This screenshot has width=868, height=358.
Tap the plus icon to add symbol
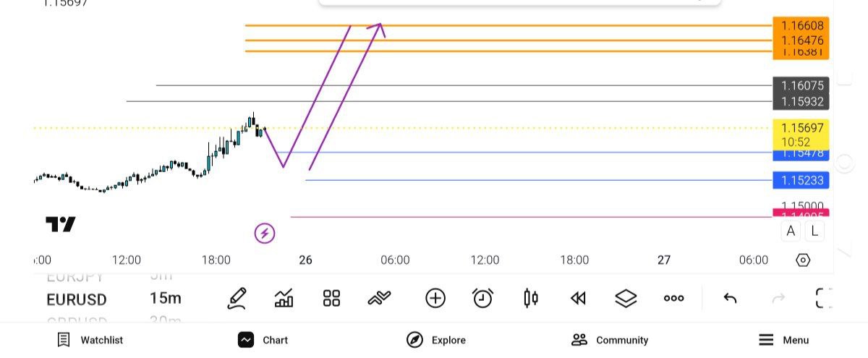pyautogui.click(x=435, y=298)
